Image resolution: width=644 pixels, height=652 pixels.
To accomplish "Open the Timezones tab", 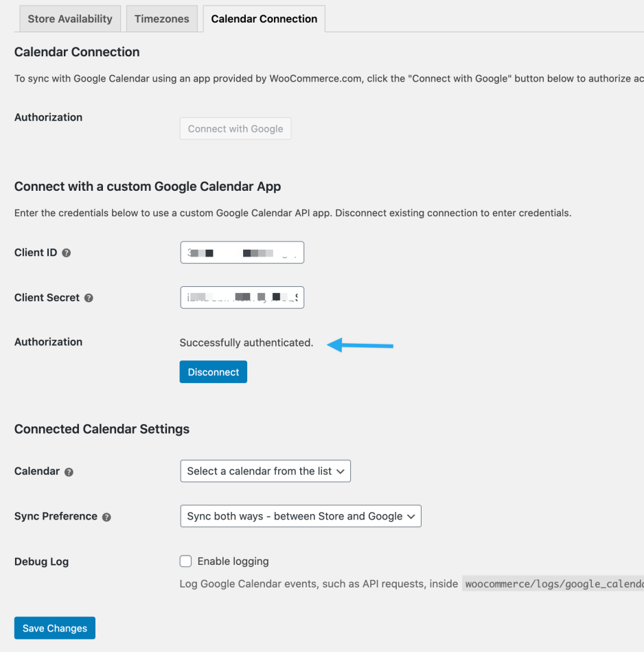I will click(162, 19).
